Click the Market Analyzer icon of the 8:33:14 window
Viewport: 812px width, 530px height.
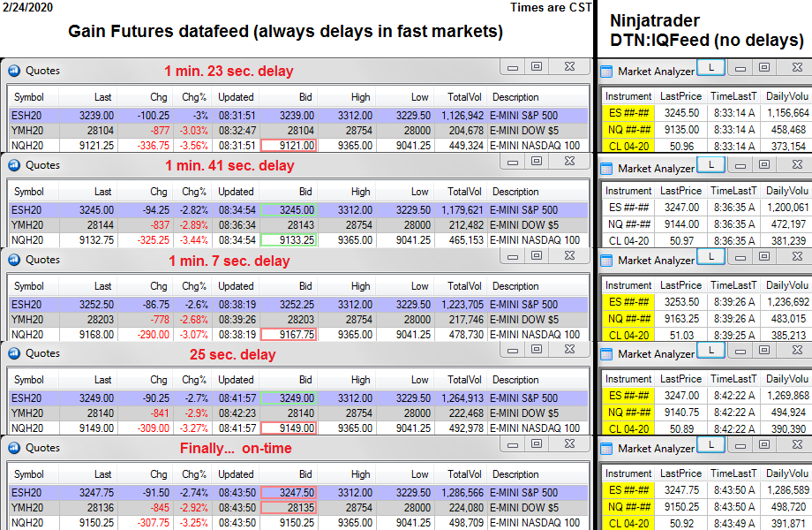[605, 72]
